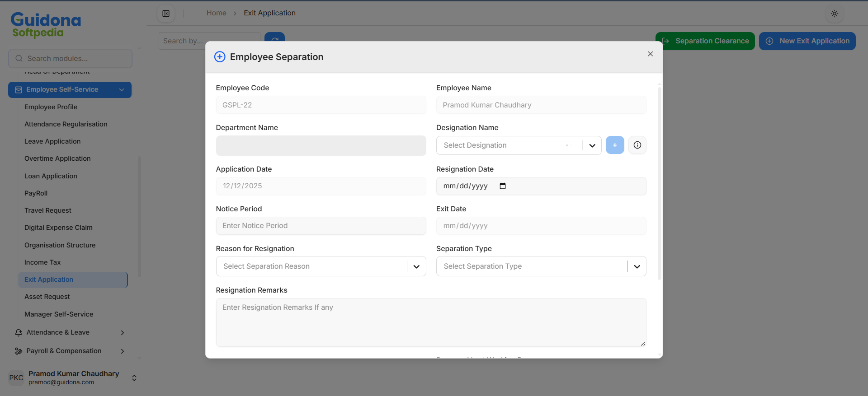
Task: Click the Resignation Date field
Action: point(541,186)
